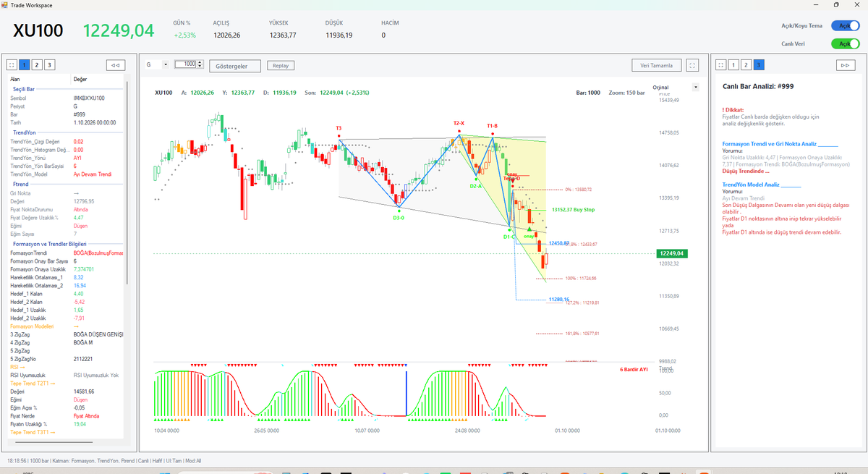Click the YÜKSEK value 12363,77
Viewport: 868px width, 474px height.
(283, 35)
